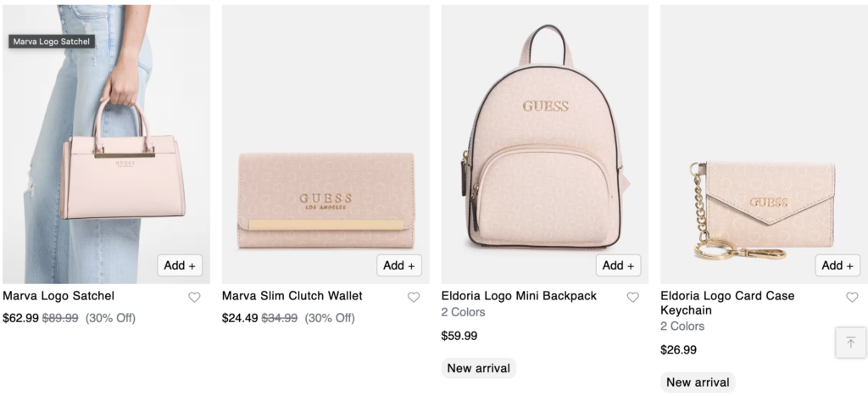Add Marva Logo Satchel to bag

coord(180,265)
